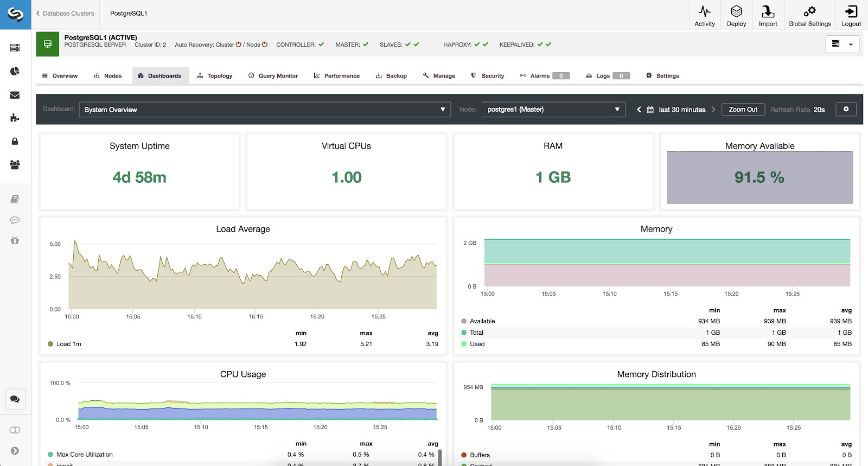Open the Deploy wizard
This screenshot has height=466, width=868.
(736, 15)
